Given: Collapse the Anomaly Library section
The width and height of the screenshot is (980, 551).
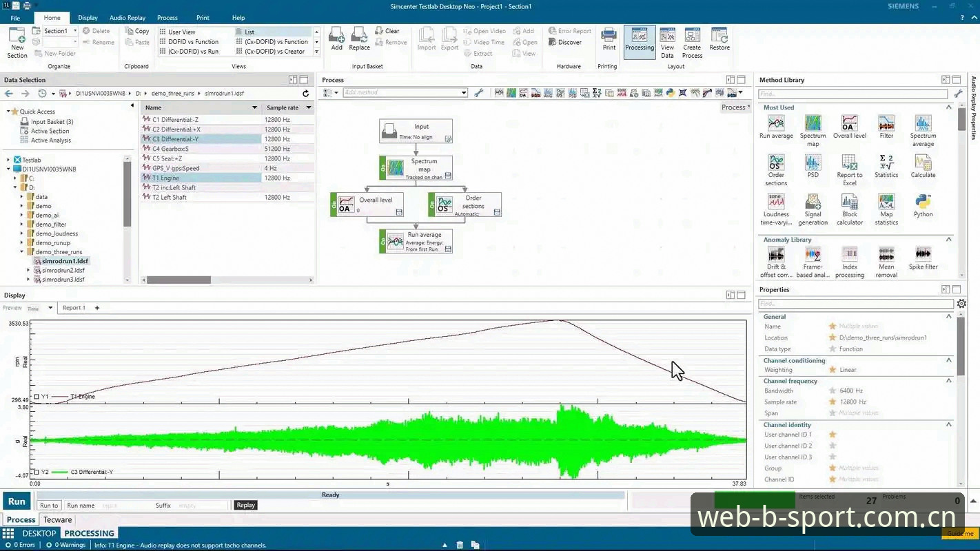Looking at the screenshot, I should tap(949, 240).
